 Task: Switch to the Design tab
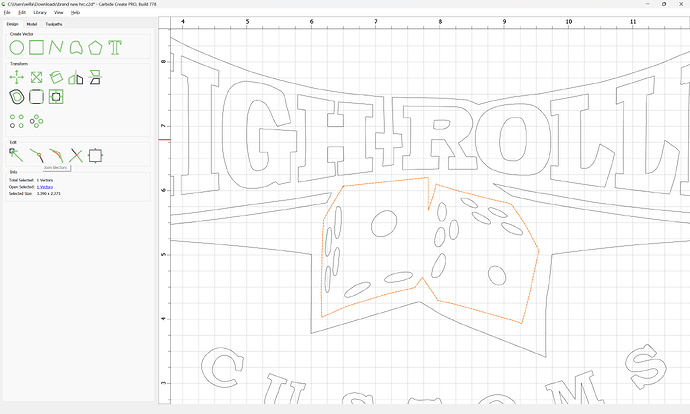pyautogui.click(x=12, y=24)
